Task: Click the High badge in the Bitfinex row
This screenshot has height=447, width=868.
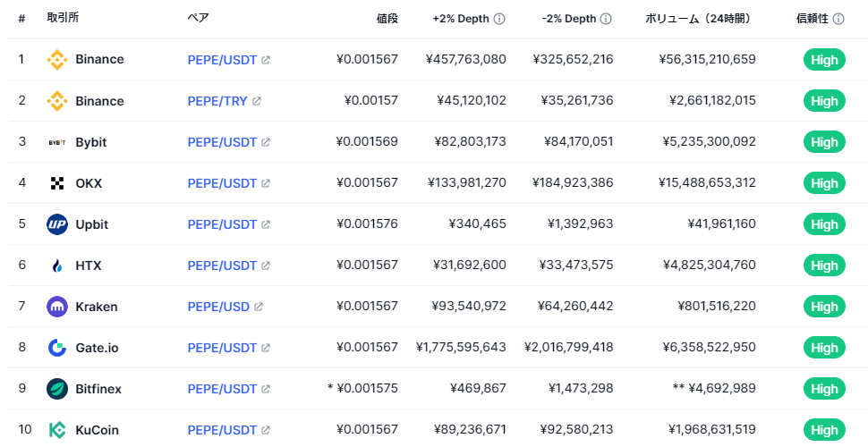Action: pos(824,389)
